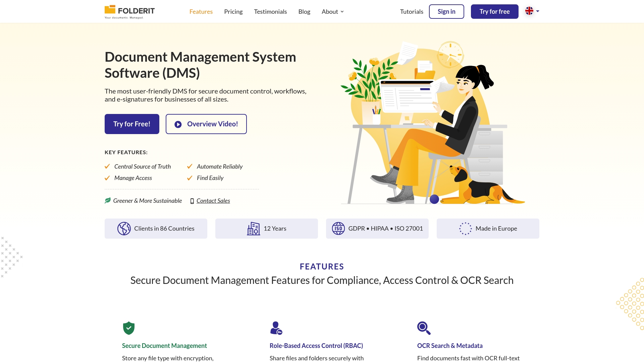Play the Overview Video
The width and height of the screenshot is (644, 362).
click(x=206, y=124)
